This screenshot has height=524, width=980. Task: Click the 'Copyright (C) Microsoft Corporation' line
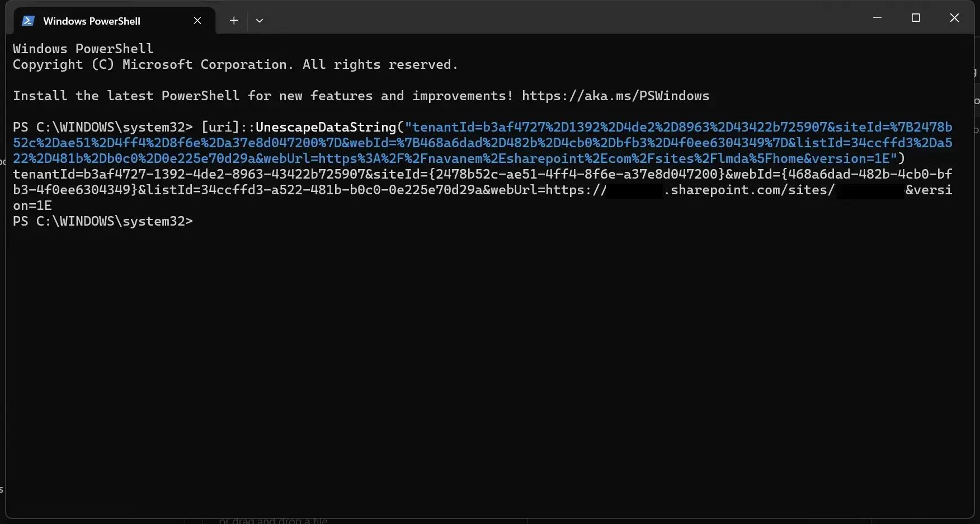pos(235,64)
